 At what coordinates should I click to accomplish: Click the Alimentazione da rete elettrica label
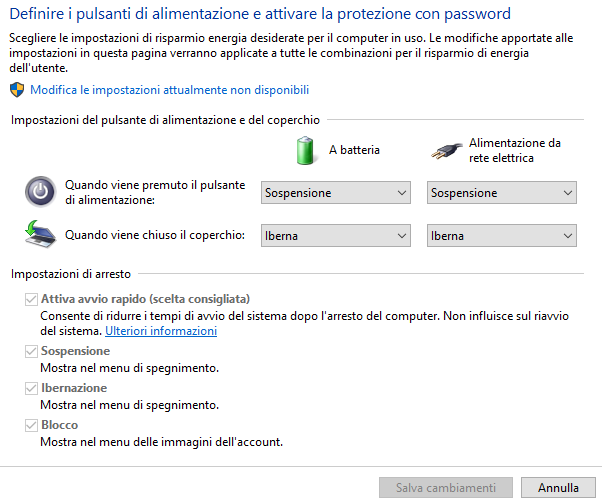[514, 150]
